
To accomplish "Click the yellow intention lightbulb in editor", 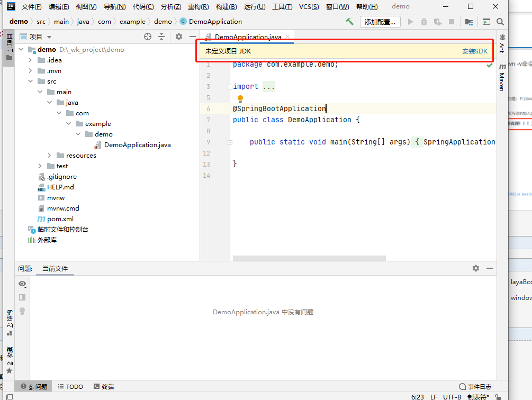I will 240,98.
